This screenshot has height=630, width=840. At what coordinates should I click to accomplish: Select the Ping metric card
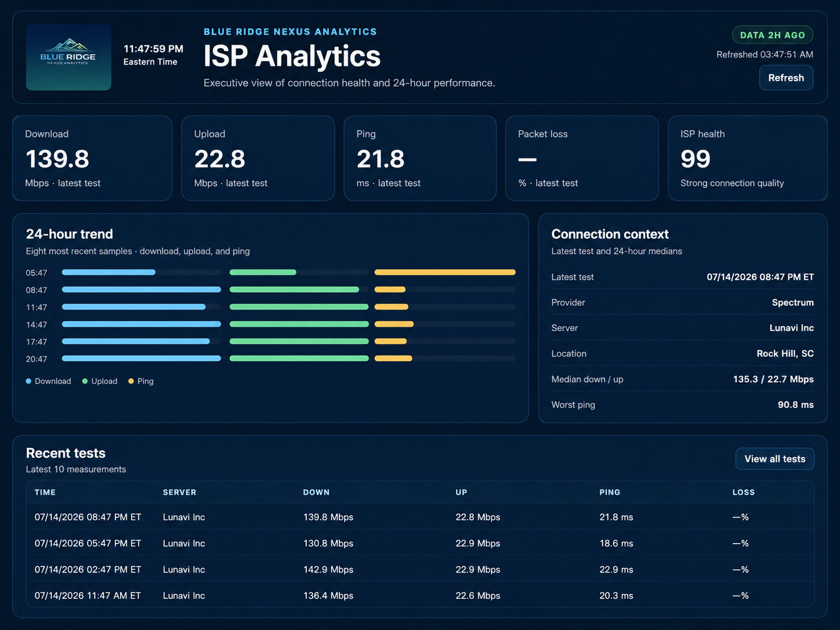click(420, 158)
